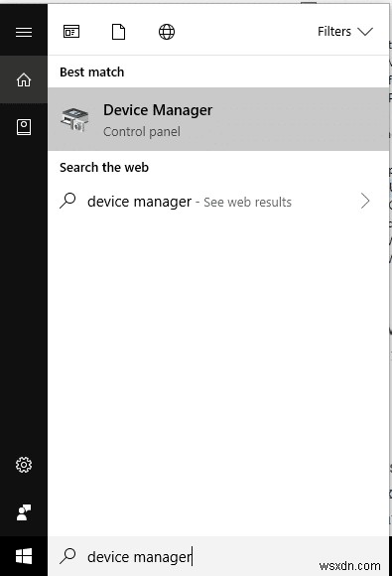Open Settings gear in sidebar

tap(24, 465)
